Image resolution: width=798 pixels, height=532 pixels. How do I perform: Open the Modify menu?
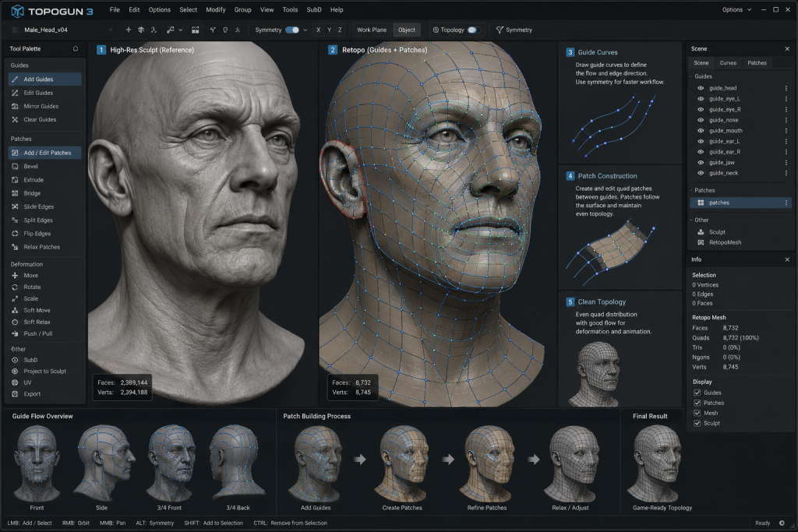[216, 9]
